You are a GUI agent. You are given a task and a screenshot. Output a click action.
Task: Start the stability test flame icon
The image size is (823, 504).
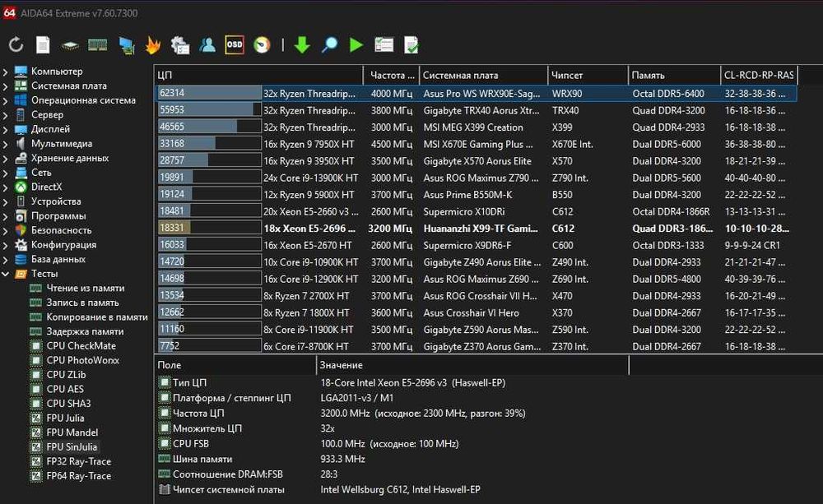coord(153,45)
